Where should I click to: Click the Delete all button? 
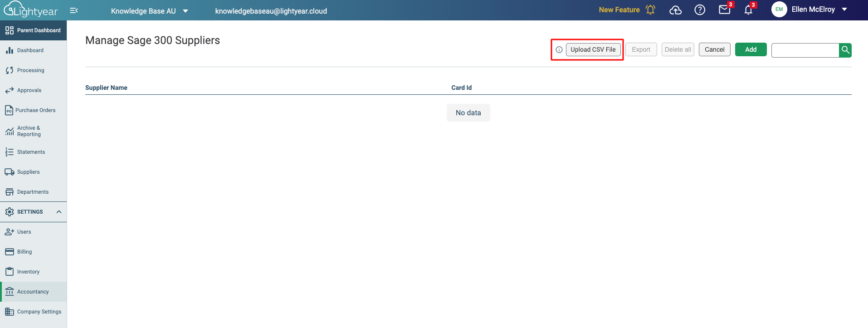[x=678, y=49]
